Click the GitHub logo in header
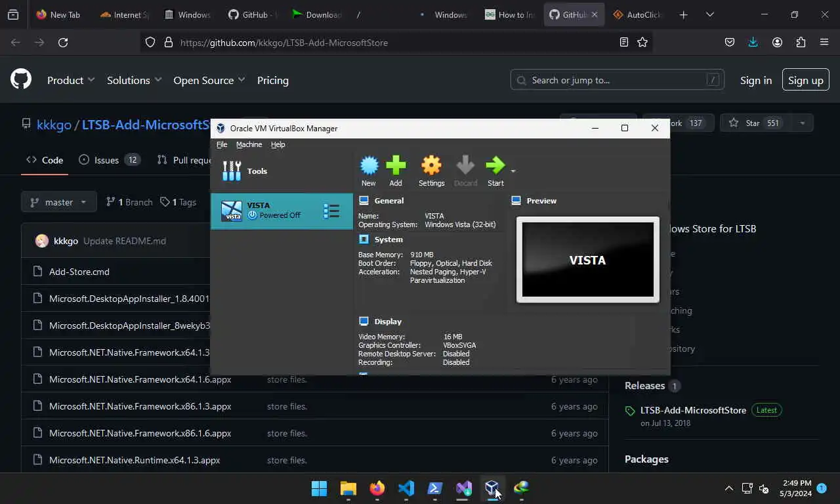This screenshot has height=504, width=840. coord(21,79)
